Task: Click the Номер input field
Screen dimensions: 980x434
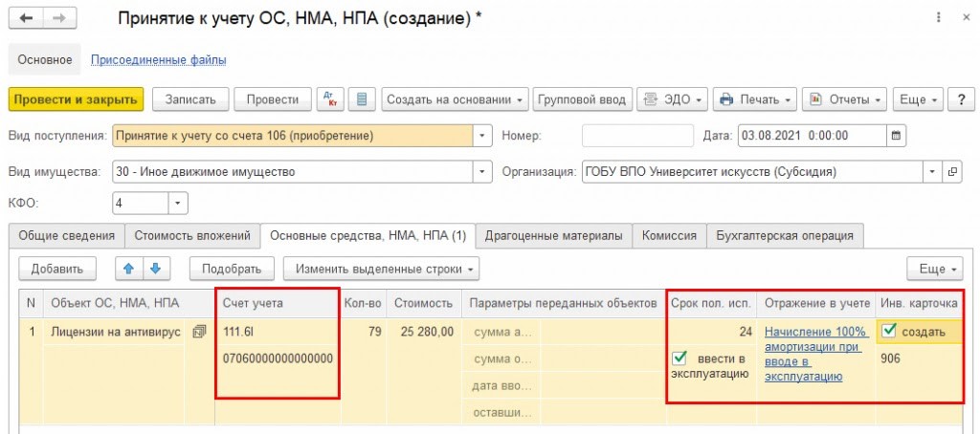Action: (636, 136)
